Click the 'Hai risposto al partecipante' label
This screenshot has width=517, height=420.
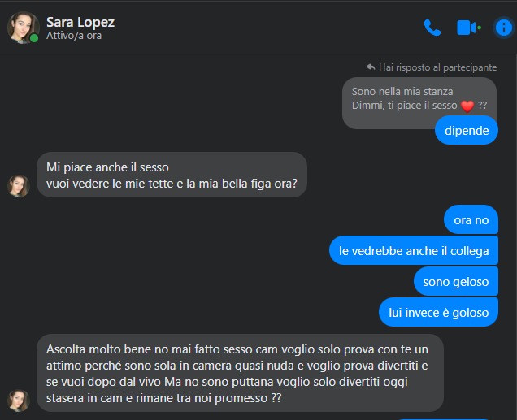coord(437,67)
